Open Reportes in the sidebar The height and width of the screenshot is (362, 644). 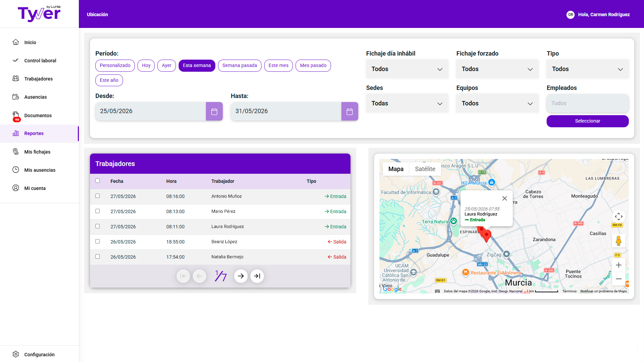(39, 133)
